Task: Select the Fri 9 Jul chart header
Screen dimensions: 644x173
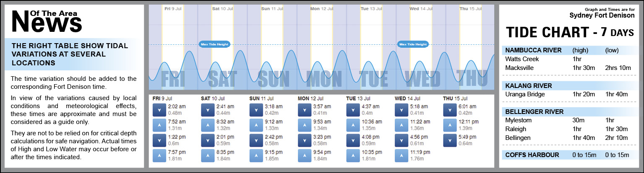Action: 173,8
